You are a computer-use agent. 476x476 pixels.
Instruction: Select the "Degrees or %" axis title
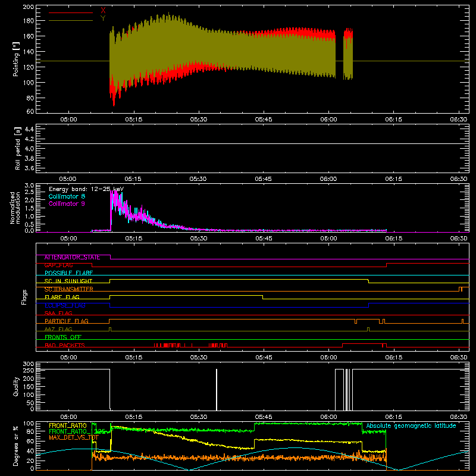pos(16,446)
